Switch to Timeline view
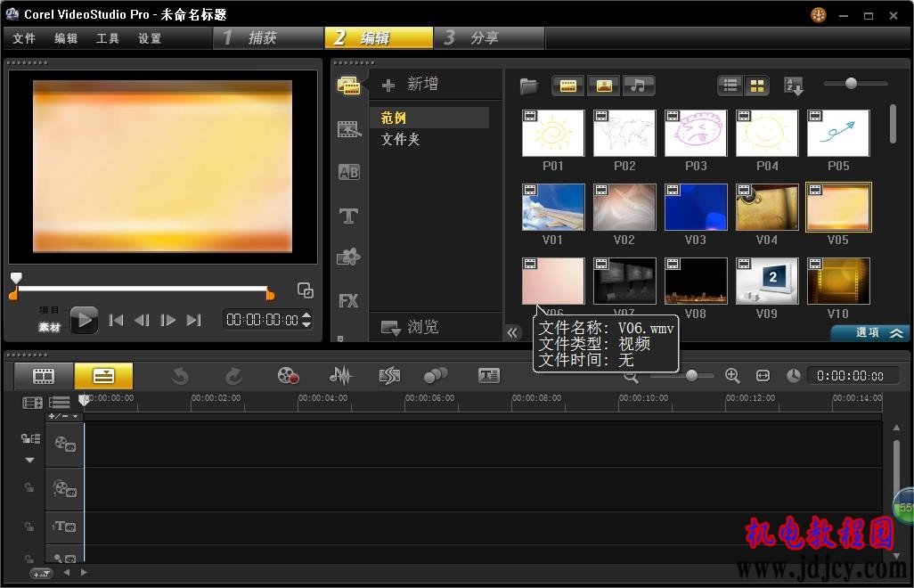The height and width of the screenshot is (588, 914). tap(103, 376)
